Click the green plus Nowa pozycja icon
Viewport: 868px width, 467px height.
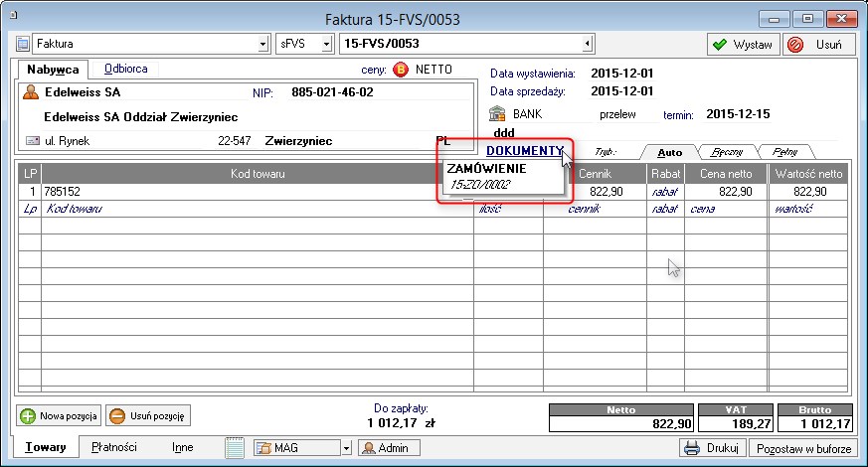tap(28, 416)
